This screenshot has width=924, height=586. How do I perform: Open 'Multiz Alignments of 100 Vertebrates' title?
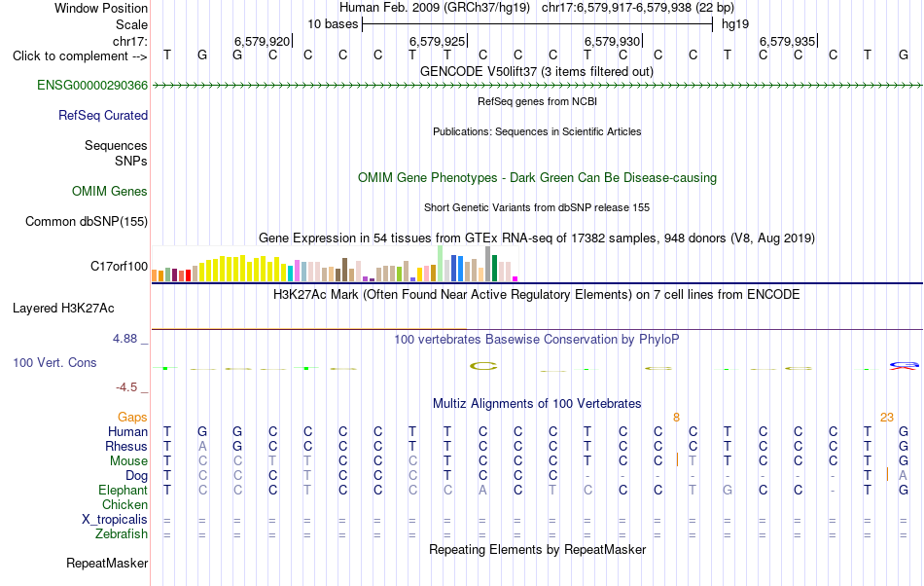(x=537, y=404)
